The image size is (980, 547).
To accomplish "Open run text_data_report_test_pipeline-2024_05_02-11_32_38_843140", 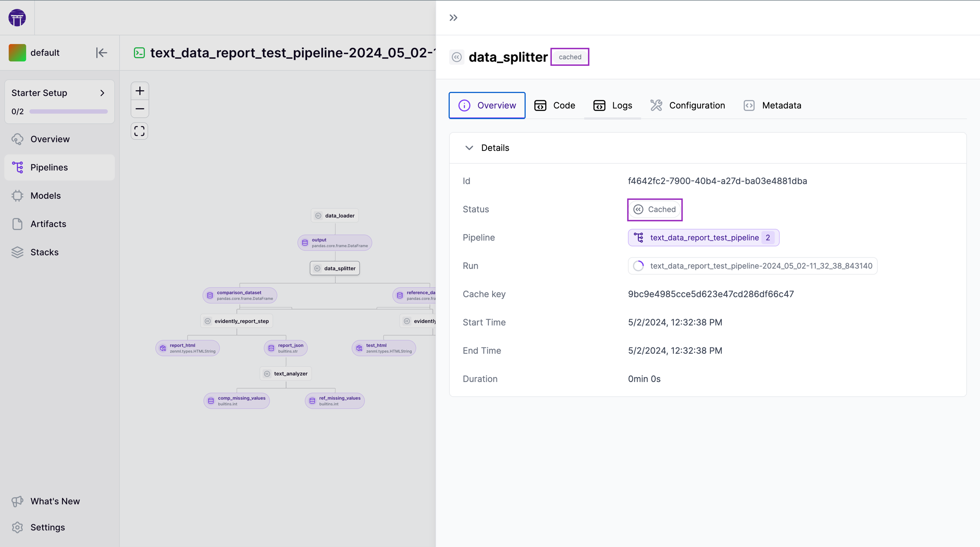I will [x=752, y=266].
